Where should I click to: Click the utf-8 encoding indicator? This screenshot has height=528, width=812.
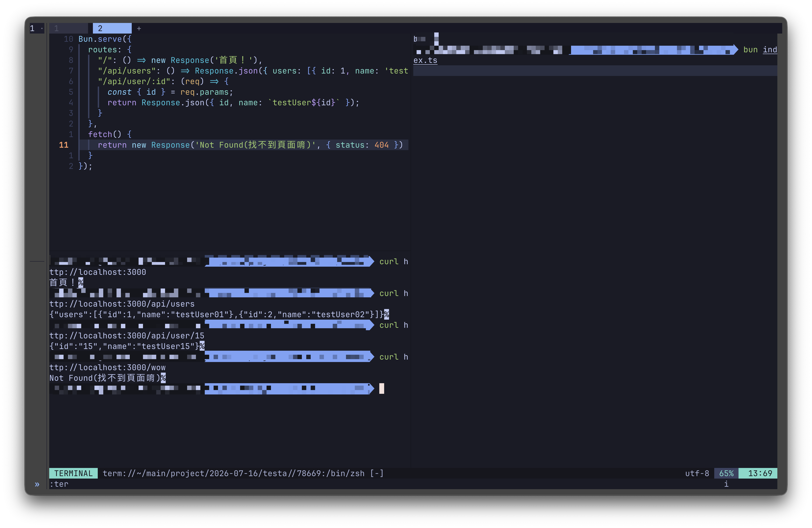click(697, 473)
